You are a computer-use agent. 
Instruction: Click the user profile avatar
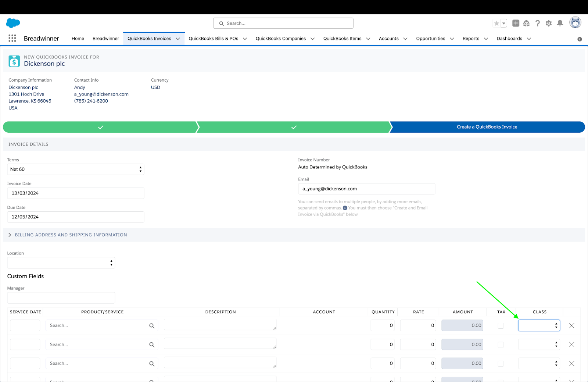tap(575, 22)
